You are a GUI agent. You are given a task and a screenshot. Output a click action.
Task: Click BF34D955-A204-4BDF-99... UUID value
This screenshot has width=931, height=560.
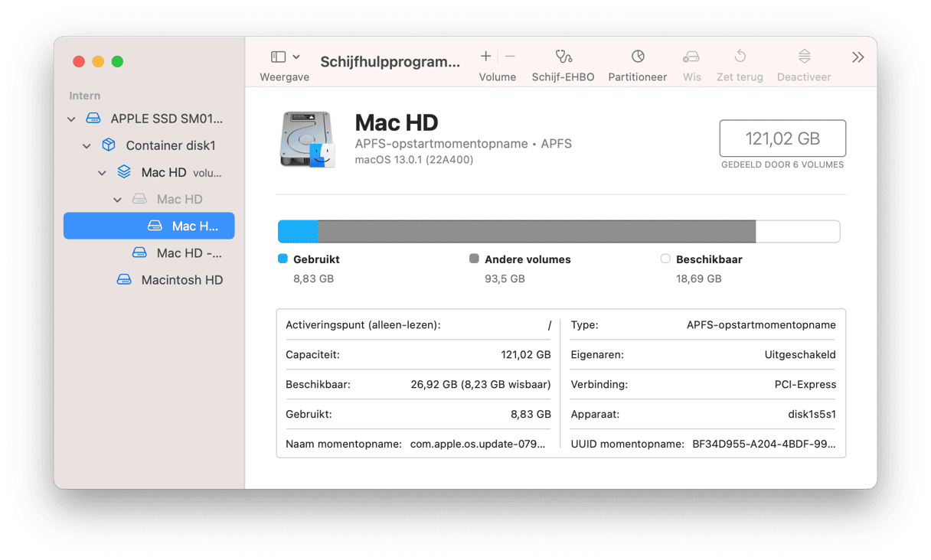(x=764, y=444)
